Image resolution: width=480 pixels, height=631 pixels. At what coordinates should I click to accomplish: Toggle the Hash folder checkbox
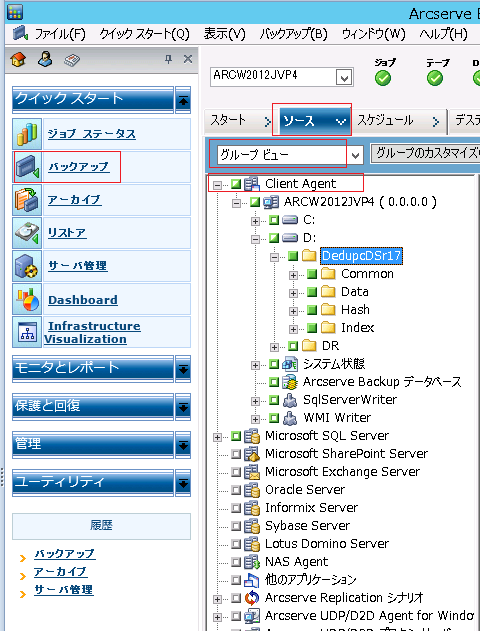point(312,310)
